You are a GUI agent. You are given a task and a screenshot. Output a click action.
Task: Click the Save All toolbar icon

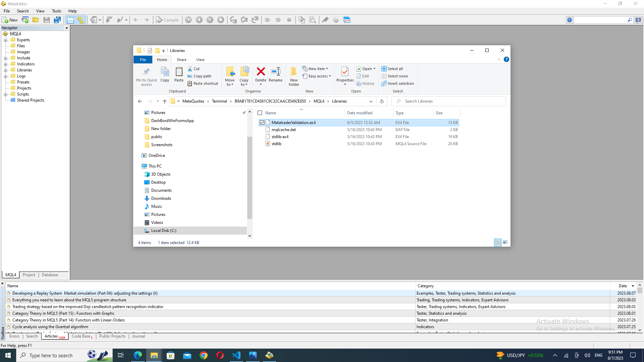click(57, 20)
